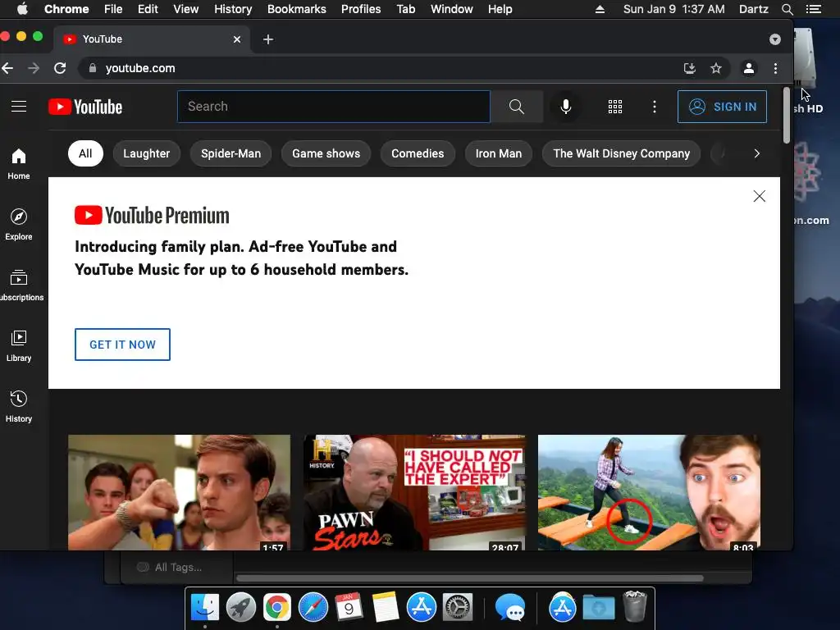The height and width of the screenshot is (630, 840).
Task: Go back in Chrome
Action: tap(7, 68)
